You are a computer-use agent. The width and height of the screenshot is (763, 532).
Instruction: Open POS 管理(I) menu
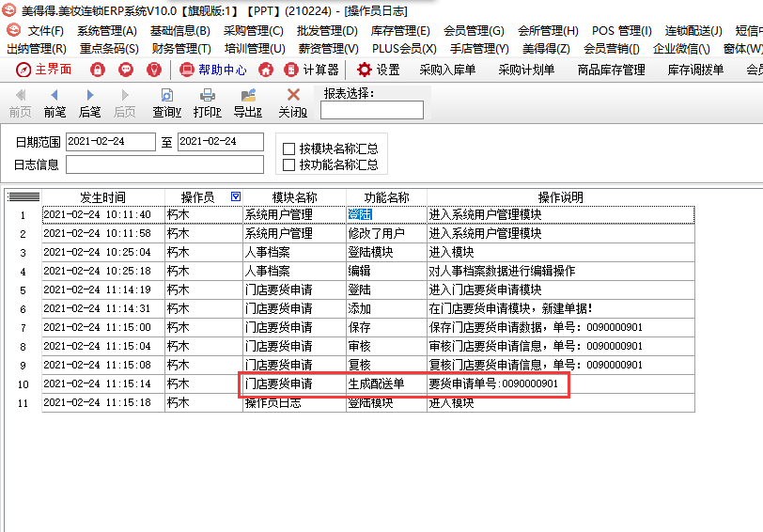pos(622,31)
